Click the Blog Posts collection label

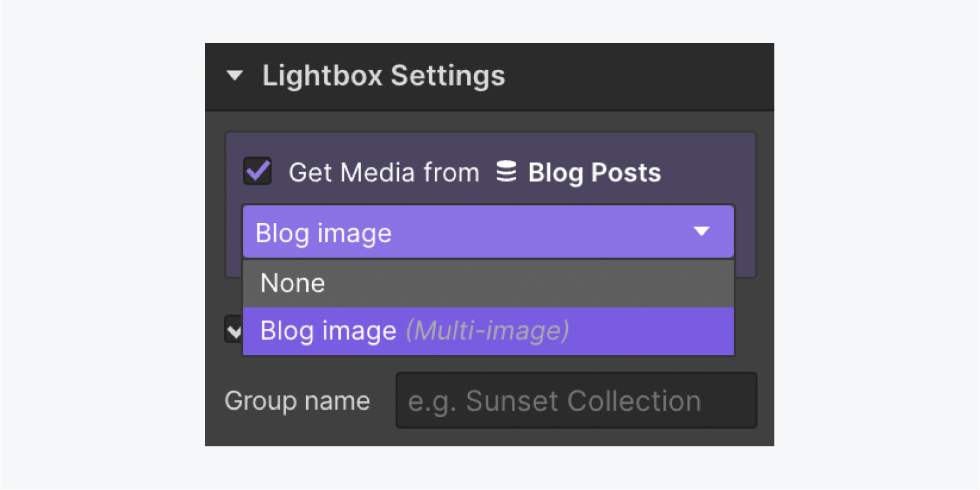point(594,173)
